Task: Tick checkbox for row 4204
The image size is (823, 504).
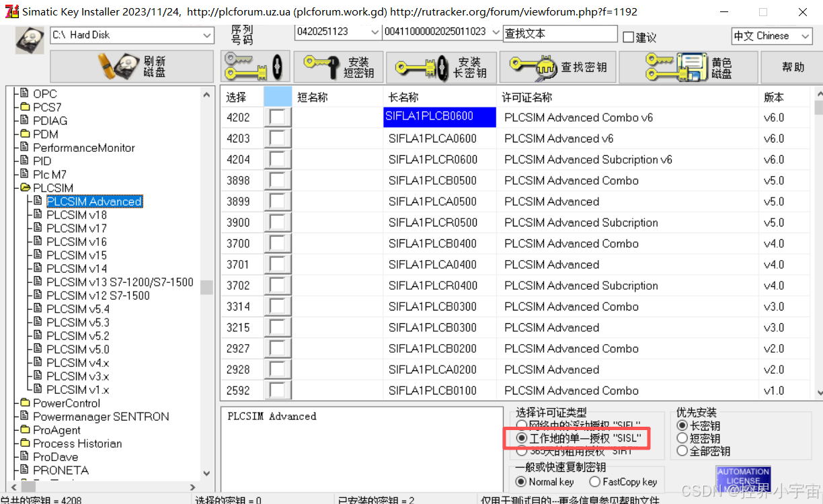Action: (276, 159)
